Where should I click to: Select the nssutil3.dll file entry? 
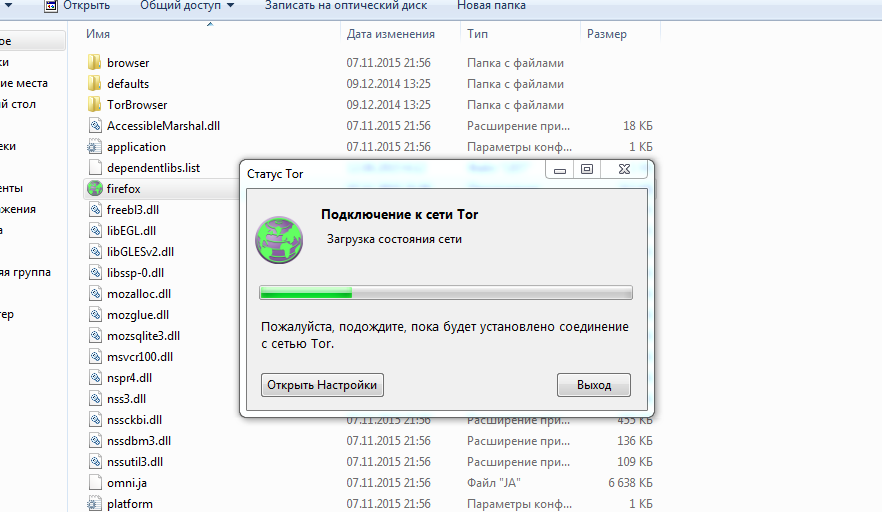135,462
